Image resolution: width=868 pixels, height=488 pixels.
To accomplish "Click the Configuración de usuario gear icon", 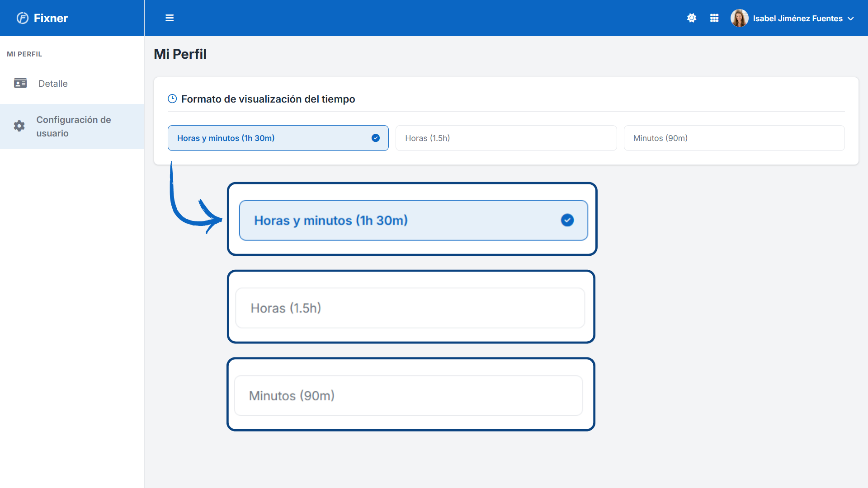I will click(19, 126).
